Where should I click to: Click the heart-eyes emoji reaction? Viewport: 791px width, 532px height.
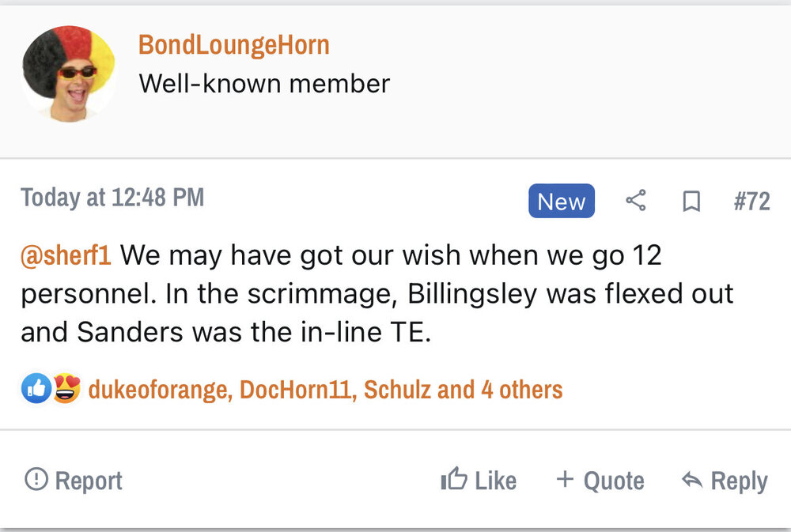pyautogui.click(x=66, y=389)
